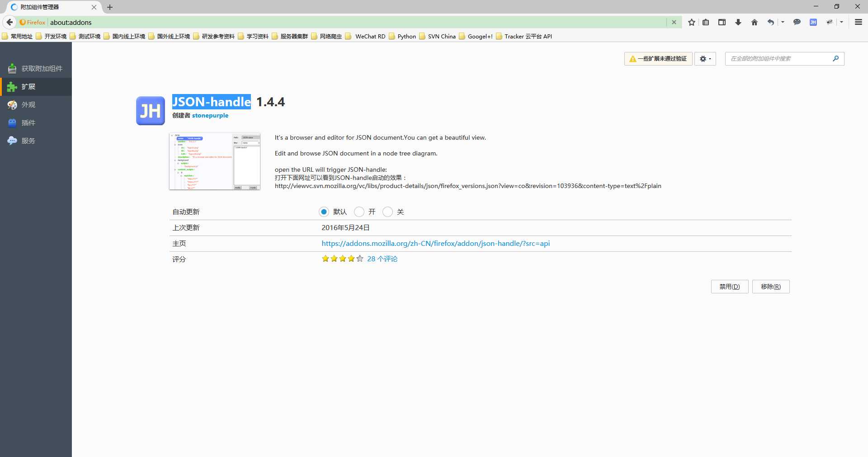
Task: Click the JSON-handle JH logo icon
Action: pos(151,110)
